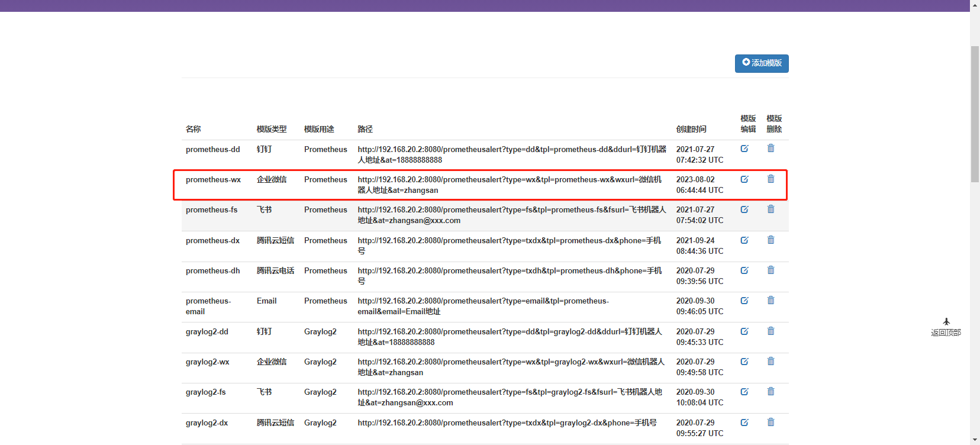This screenshot has width=980, height=445.
Task: Edit the graylog2-fs template
Action: tap(744, 391)
